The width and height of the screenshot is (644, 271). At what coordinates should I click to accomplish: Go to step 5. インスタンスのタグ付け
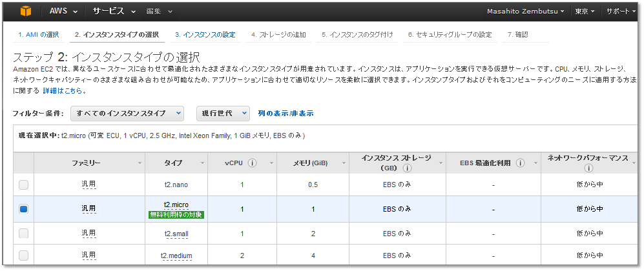(x=357, y=35)
